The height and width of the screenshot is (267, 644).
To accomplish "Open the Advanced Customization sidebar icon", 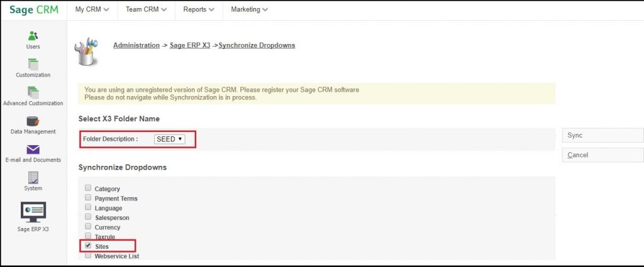I will tap(33, 92).
